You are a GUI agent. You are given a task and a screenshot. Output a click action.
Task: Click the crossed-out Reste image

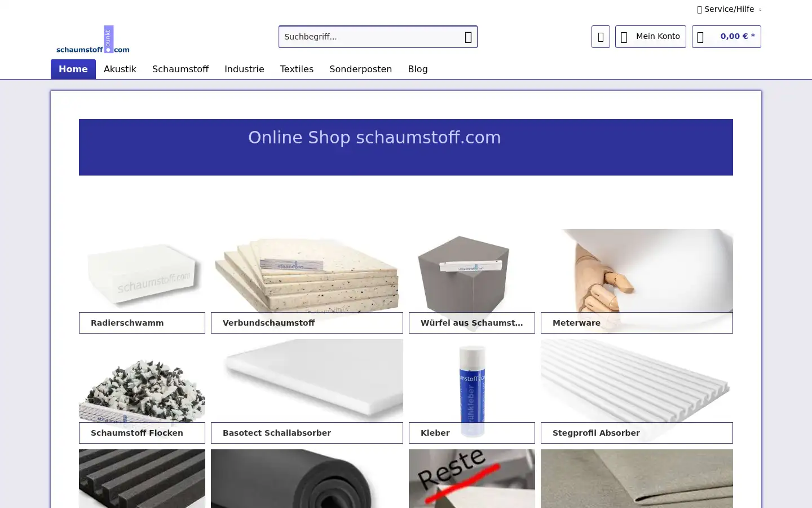click(472, 479)
